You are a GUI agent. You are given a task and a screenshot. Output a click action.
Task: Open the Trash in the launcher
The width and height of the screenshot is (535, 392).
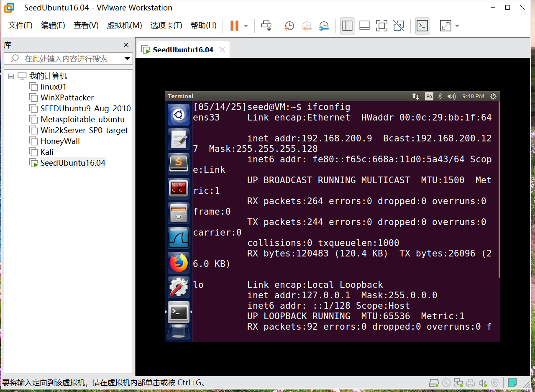(x=179, y=333)
